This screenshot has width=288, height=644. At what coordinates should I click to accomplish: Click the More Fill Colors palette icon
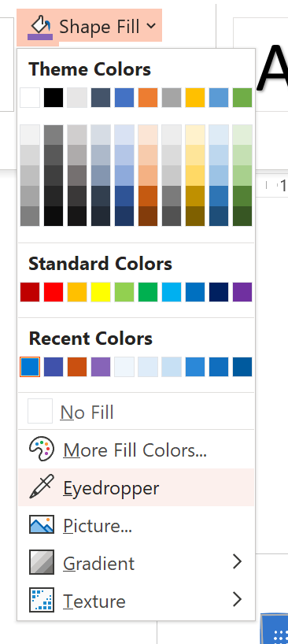pyautogui.click(x=42, y=450)
